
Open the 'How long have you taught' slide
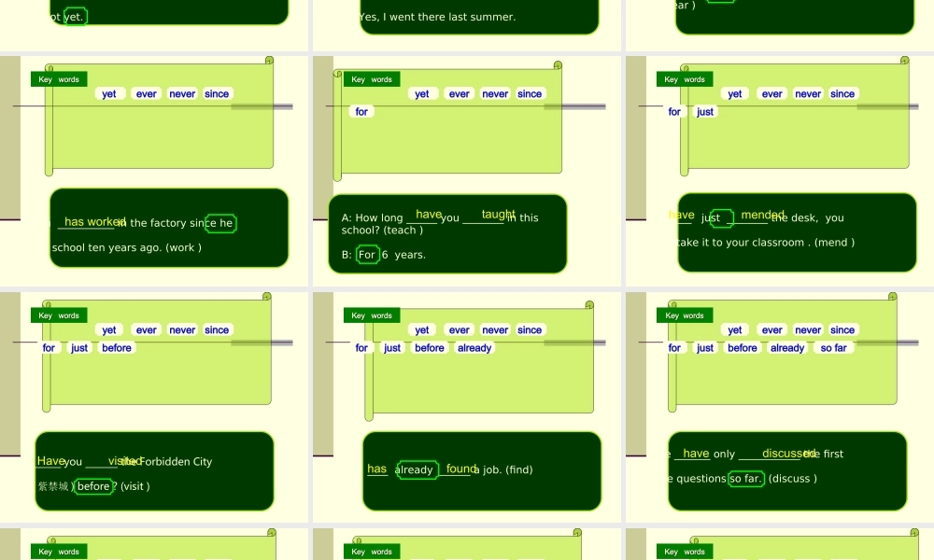[x=466, y=171]
